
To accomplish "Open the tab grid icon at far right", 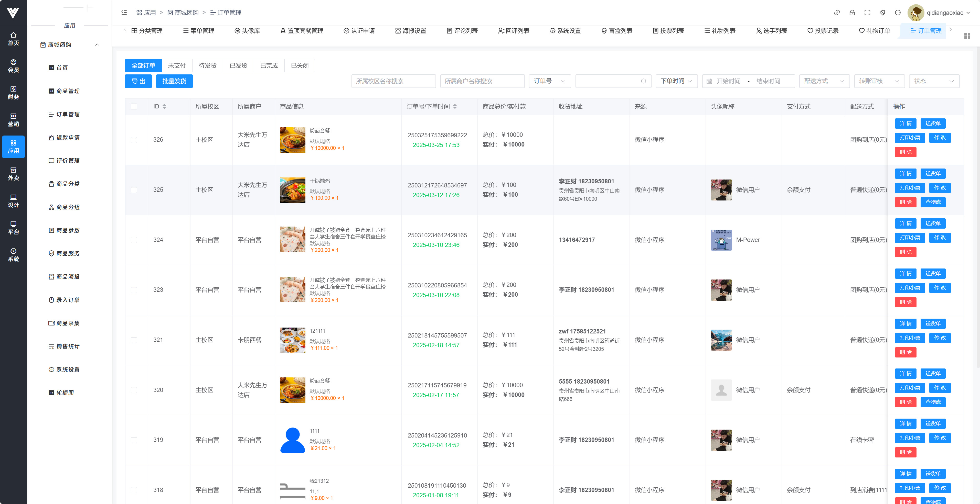I will pyautogui.click(x=967, y=36).
